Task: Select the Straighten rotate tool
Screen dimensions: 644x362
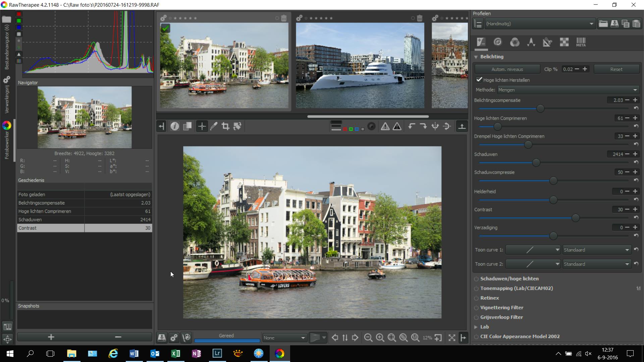Action: click(237, 126)
